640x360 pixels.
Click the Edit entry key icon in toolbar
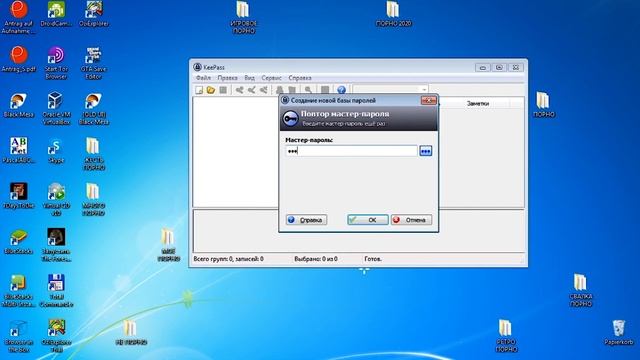click(x=252, y=90)
